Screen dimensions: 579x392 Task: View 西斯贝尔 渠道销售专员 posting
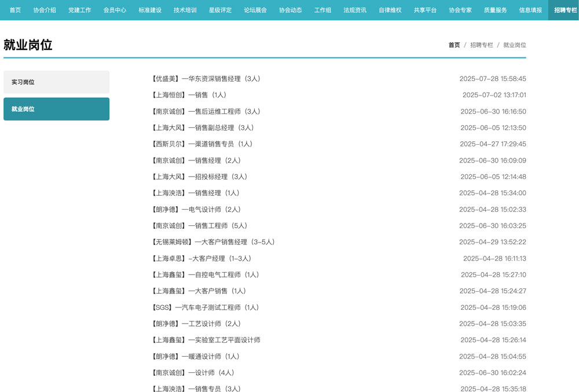pyautogui.click(x=203, y=144)
